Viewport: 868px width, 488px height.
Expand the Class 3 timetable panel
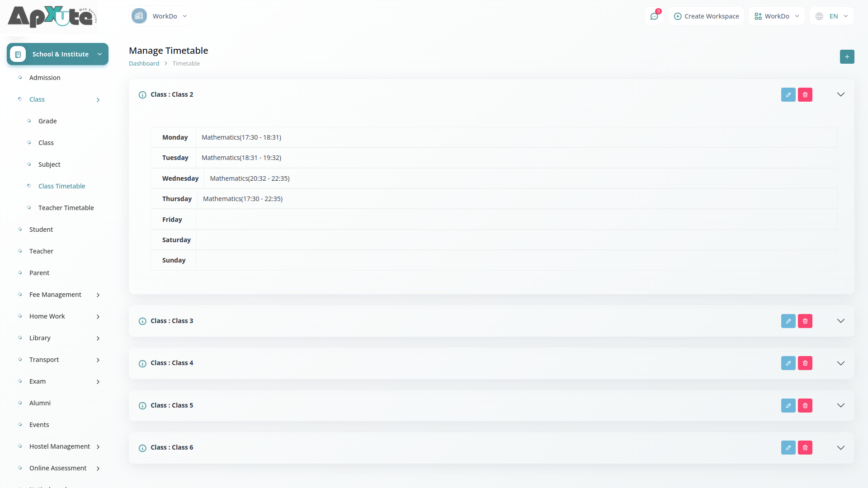840,321
